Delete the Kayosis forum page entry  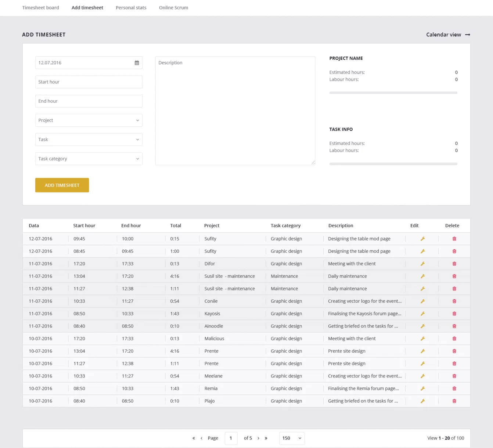tap(454, 314)
